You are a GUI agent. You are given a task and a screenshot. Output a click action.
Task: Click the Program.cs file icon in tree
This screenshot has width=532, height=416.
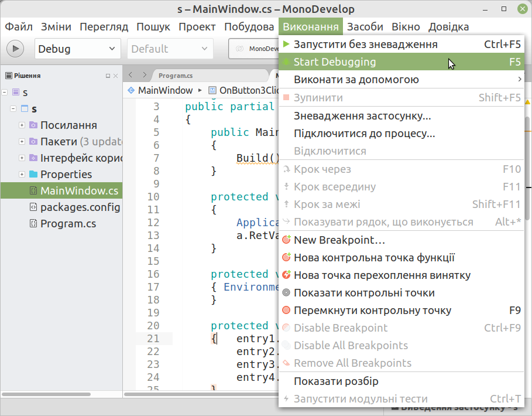coord(33,223)
